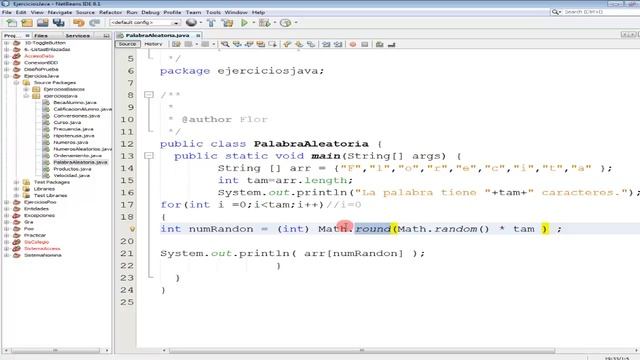The height and width of the screenshot is (360, 640).
Task: Click the New Project toolbar icon
Action: (27, 23)
